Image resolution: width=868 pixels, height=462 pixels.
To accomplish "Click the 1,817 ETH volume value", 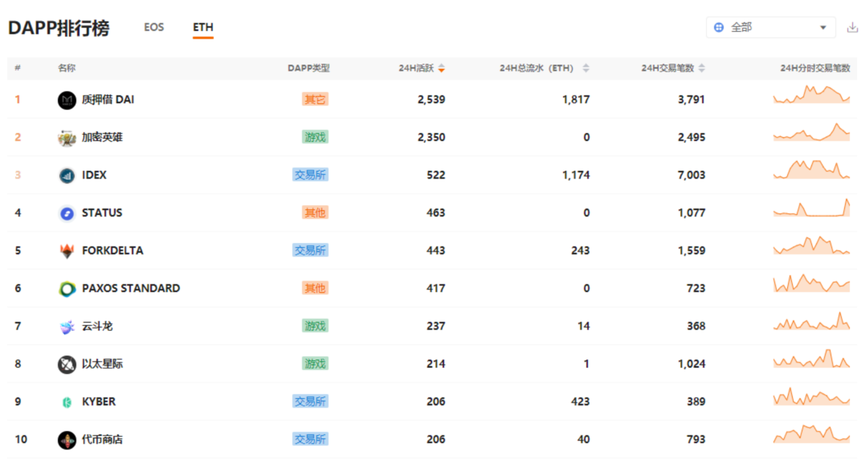I will (576, 100).
